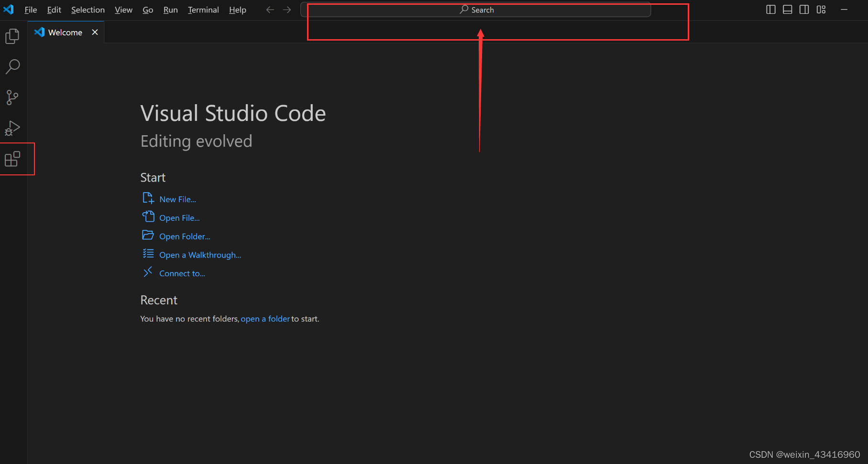Viewport: 868px width, 464px height.
Task: Click the Open Folder icon
Action: click(148, 235)
